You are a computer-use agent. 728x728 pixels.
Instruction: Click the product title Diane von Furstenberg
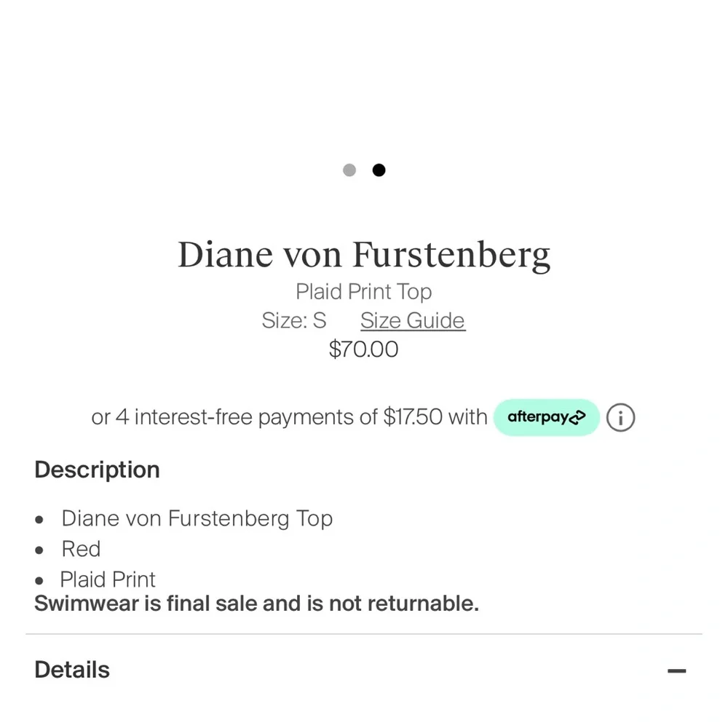(364, 254)
